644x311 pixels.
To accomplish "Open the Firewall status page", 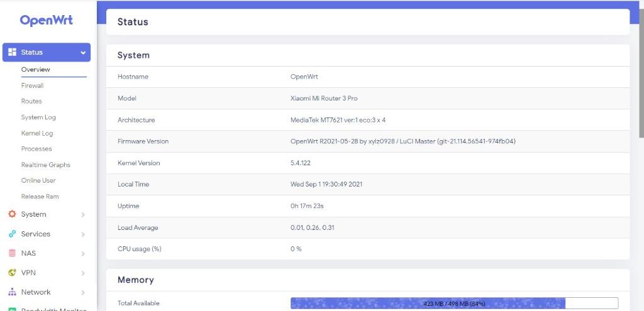I will [32, 85].
